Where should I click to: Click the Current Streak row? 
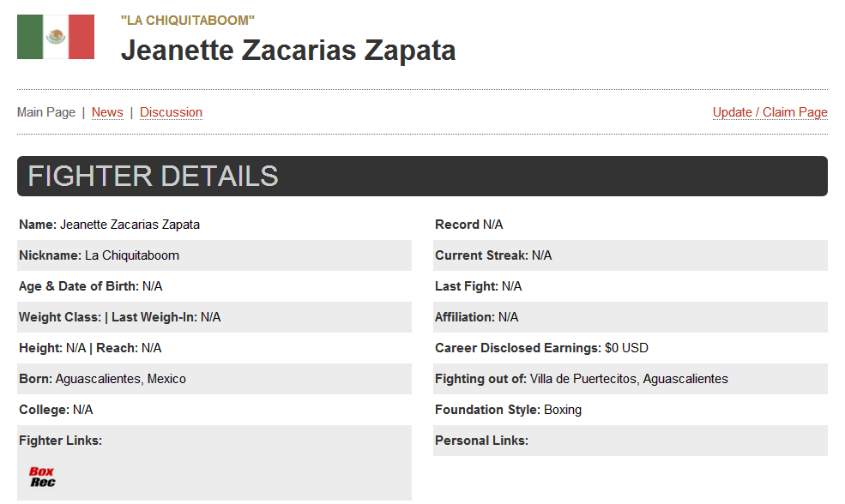coord(631,255)
